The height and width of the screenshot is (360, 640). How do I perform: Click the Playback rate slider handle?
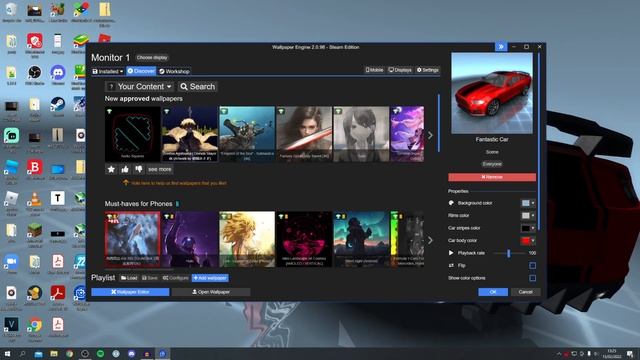click(509, 253)
